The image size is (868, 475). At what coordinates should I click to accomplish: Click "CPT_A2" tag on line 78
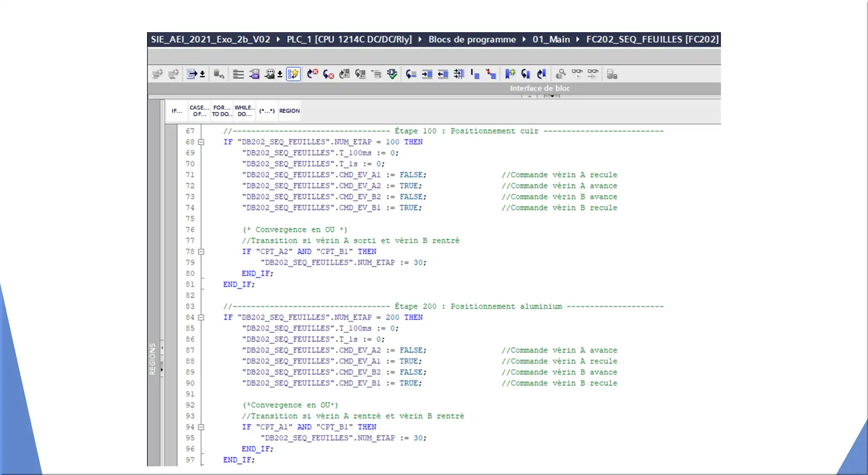click(x=274, y=252)
